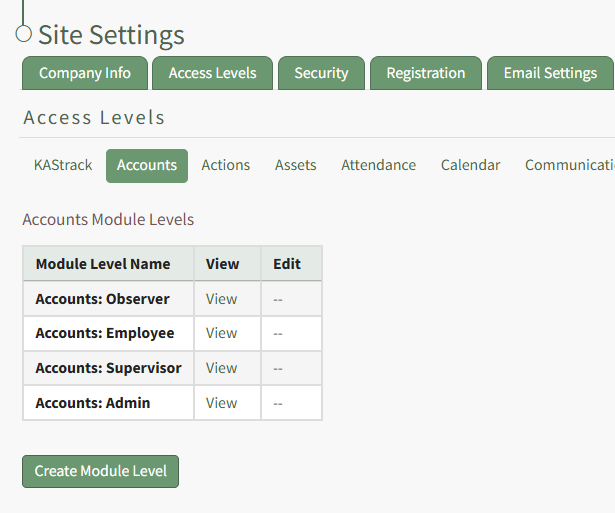615x513 pixels.
Task: Open the Security tab
Action: pos(321,73)
